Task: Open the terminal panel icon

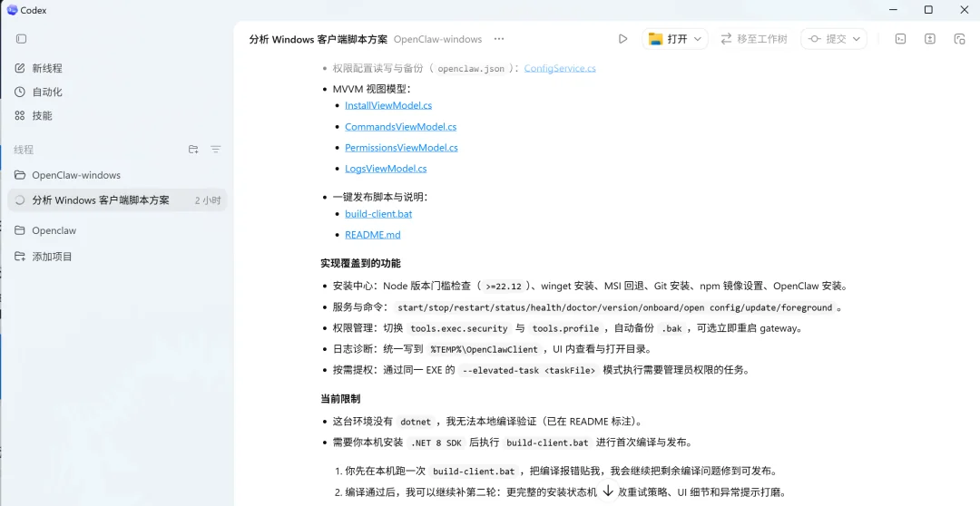Action: 901,39
